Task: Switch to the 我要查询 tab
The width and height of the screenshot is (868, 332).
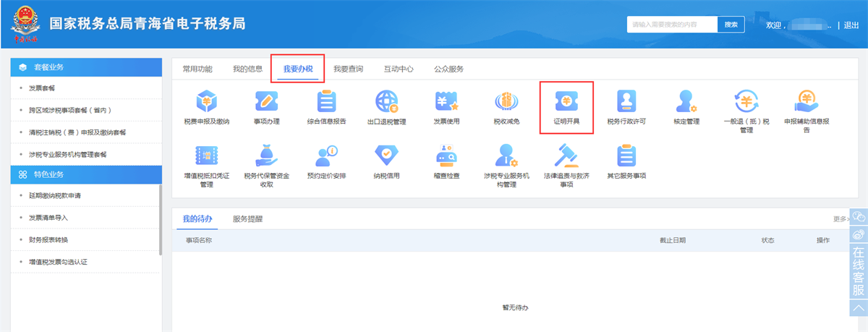Action: click(348, 69)
